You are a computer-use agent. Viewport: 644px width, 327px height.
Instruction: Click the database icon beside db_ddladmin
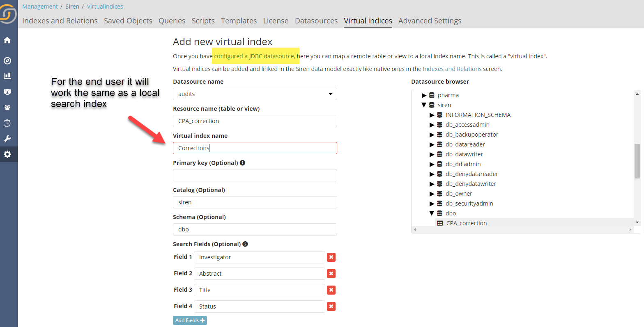439,164
